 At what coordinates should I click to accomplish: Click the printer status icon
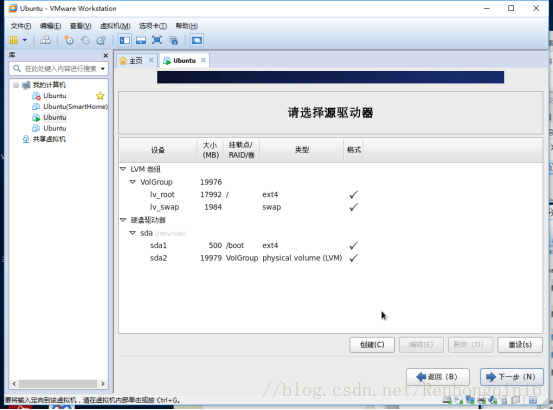pyautogui.click(x=482, y=400)
